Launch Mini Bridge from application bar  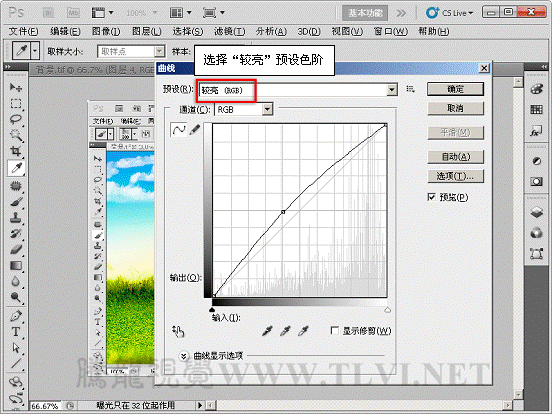[x=73, y=13]
